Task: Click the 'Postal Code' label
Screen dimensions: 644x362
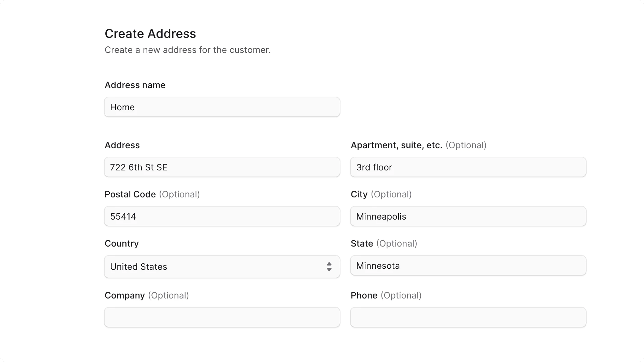Action: pyautogui.click(x=130, y=194)
